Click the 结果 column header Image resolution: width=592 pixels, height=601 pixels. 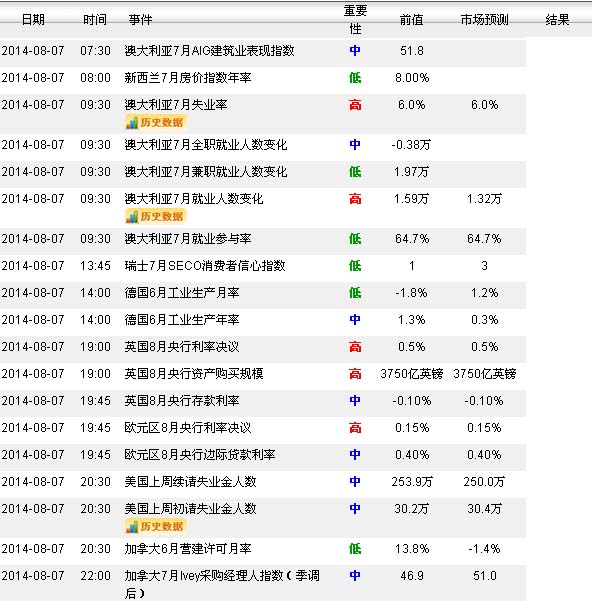point(557,20)
